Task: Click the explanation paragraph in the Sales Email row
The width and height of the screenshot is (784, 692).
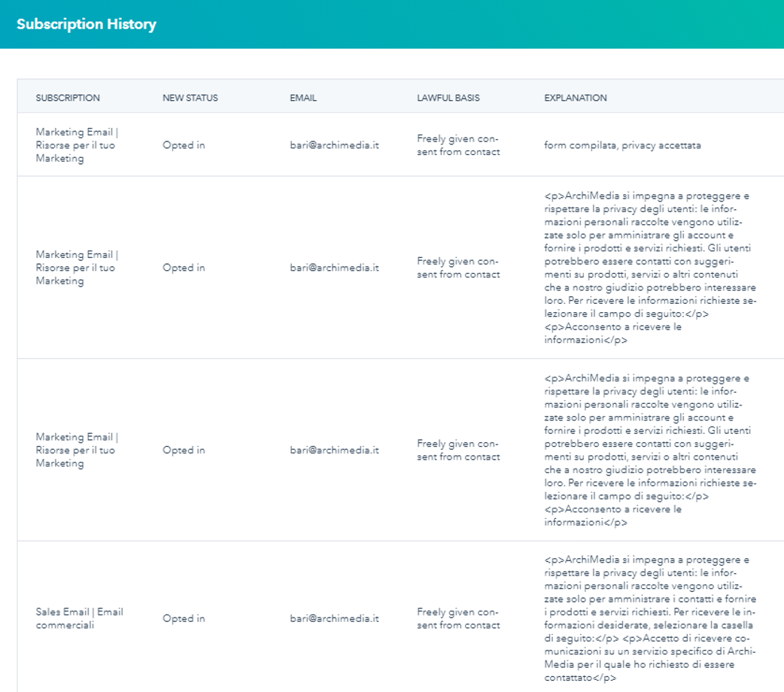Action: pyautogui.click(x=649, y=618)
